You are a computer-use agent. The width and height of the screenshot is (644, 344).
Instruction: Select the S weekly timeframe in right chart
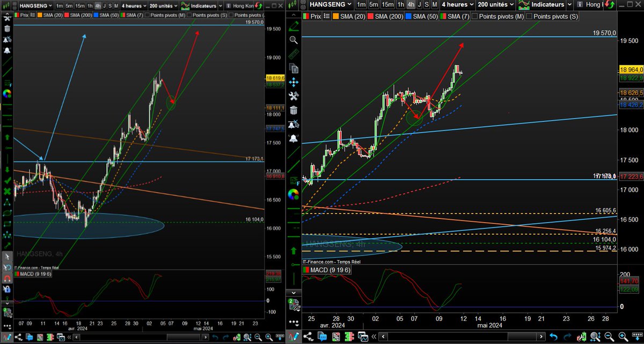point(427,4)
